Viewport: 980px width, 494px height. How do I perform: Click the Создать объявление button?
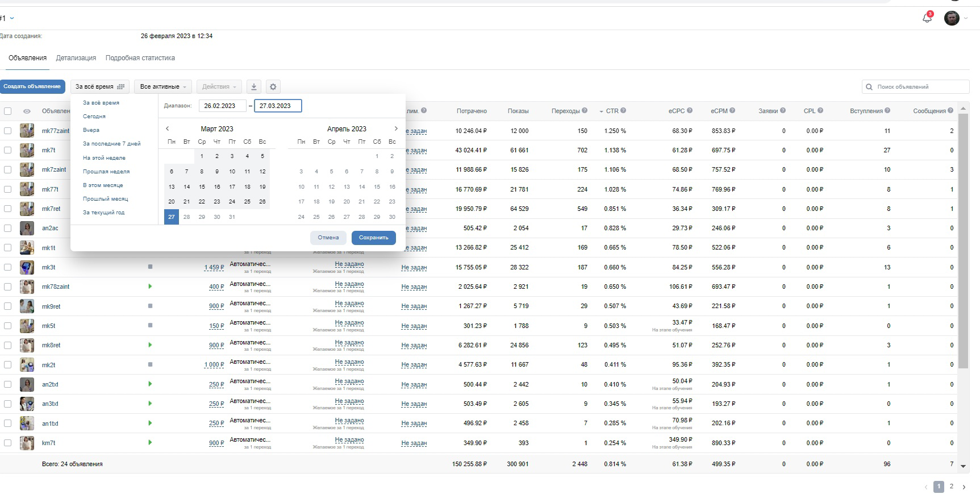(32, 87)
